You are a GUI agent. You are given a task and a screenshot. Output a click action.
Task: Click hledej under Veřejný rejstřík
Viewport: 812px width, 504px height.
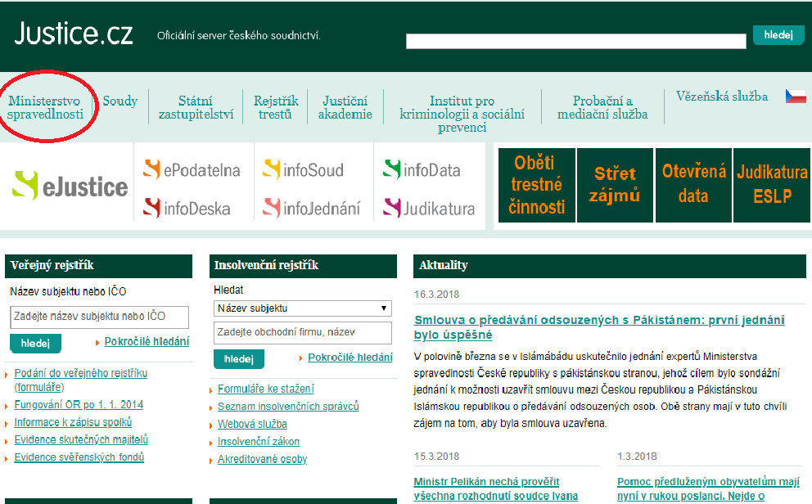pyautogui.click(x=35, y=343)
